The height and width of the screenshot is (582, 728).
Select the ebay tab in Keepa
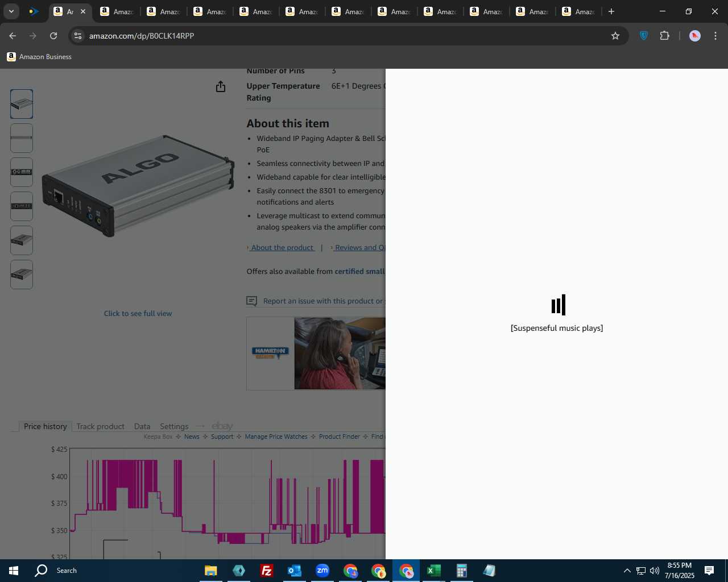(x=222, y=426)
